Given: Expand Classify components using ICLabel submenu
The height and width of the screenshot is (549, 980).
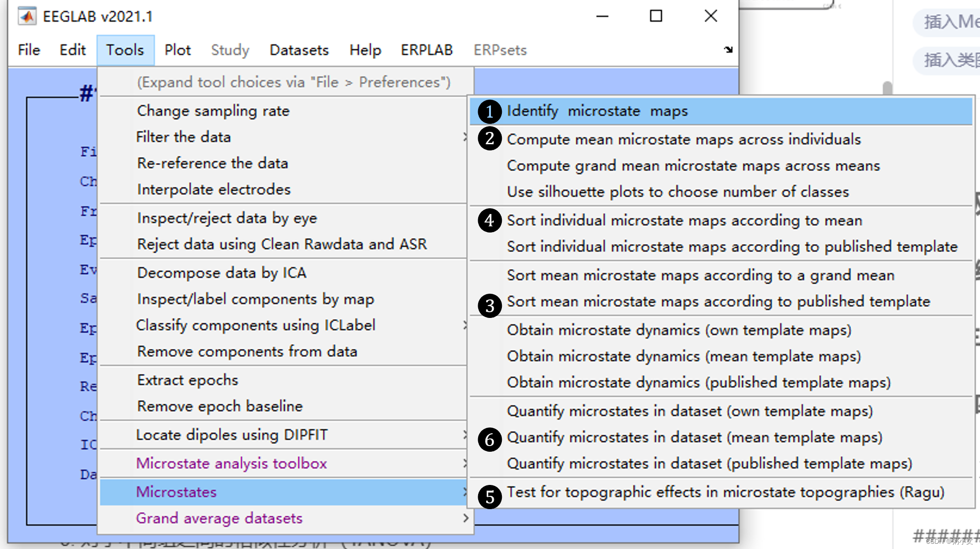Looking at the screenshot, I should pyautogui.click(x=284, y=326).
